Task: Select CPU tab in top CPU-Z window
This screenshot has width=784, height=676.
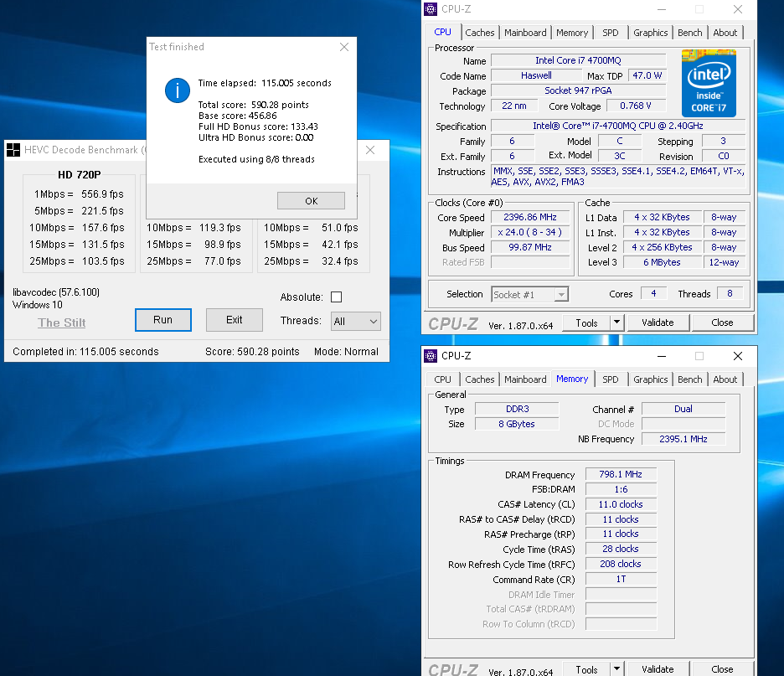Action: [442, 32]
